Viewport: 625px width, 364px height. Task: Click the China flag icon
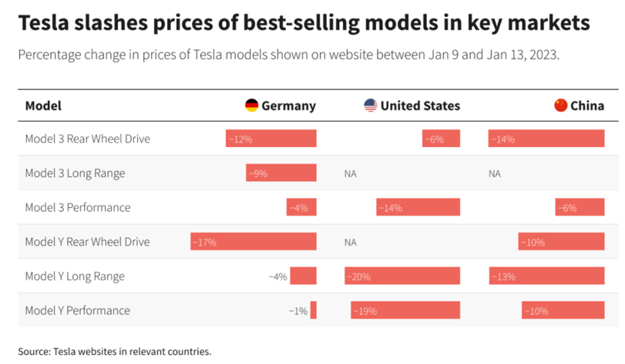561,105
